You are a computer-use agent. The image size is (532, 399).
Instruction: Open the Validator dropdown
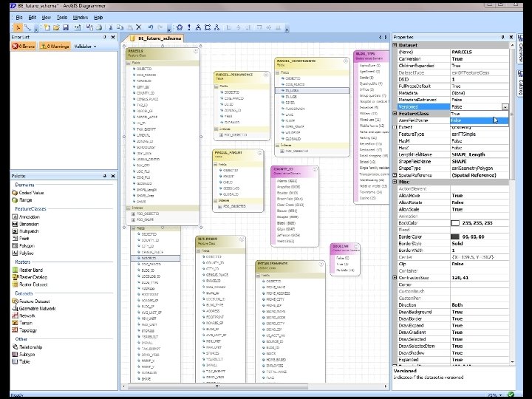pos(85,46)
